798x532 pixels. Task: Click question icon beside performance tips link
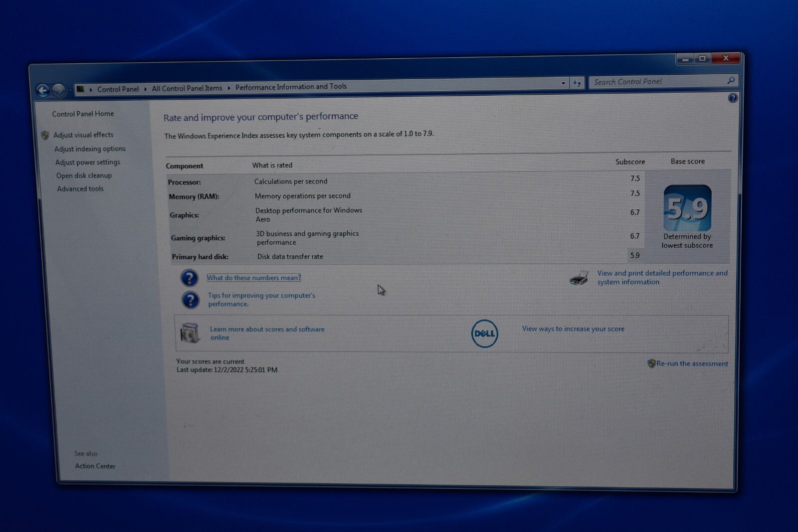point(190,300)
